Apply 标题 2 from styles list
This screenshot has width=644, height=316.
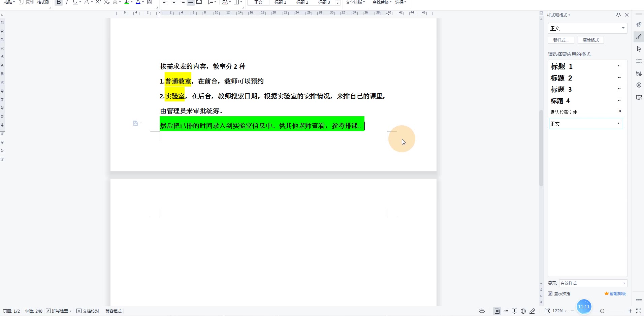[586, 78]
